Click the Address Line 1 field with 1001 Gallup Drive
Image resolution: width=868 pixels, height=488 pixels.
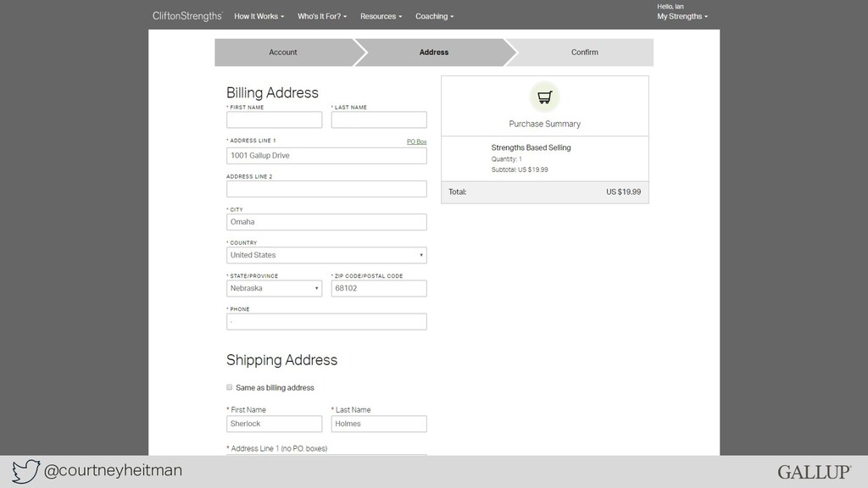(326, 156)
